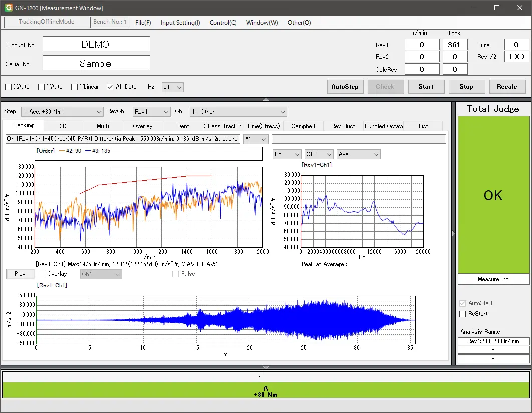Switch to the Rev.Fluct. tab
532x413 pixels.
tap(343, 126)
